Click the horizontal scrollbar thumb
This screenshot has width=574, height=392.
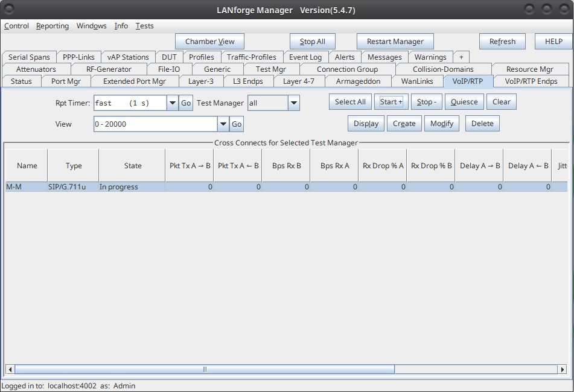pos(205,369)
